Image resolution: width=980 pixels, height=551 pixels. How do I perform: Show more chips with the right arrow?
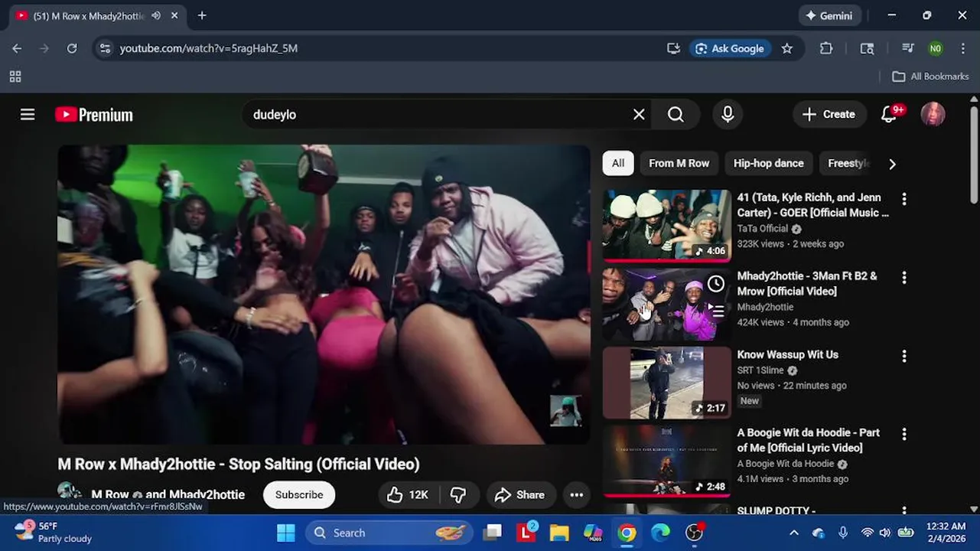pos(892,164)
